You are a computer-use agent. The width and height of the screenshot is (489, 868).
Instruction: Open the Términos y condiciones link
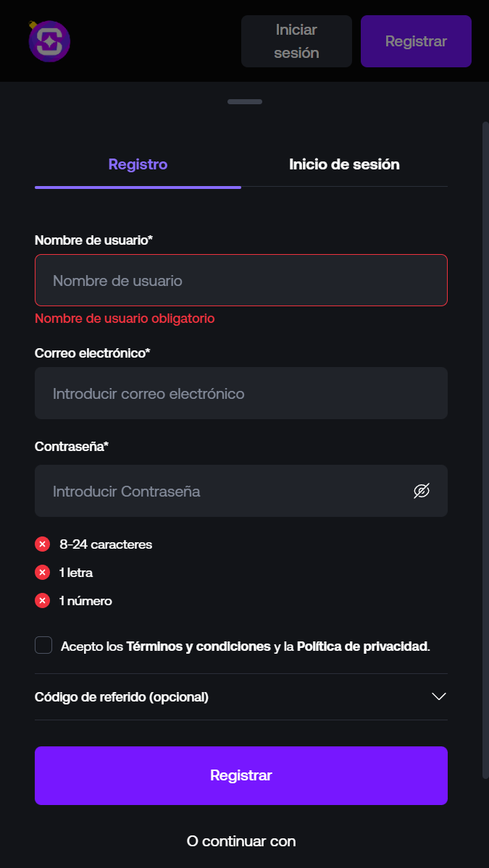pyautogui.click(x=198, y=646)
